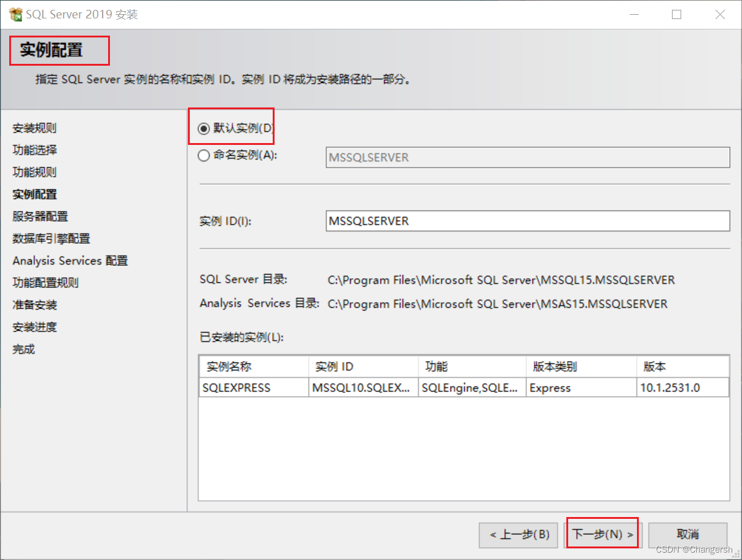Image resolution: width=742 pixels, height=560 pixels.
Task: Click the 下一步(N) next button
Action: (x=603, y=535)
